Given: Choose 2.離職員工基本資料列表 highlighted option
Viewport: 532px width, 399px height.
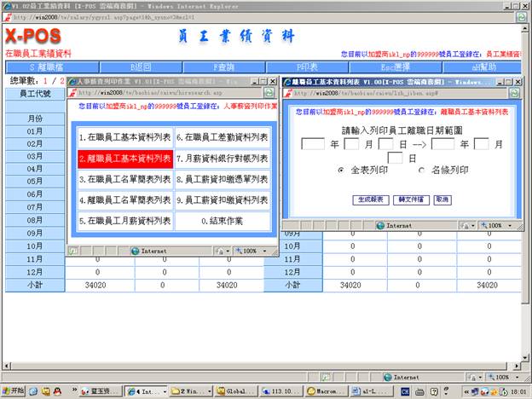Looking at the screenshot, I should (124, 159).
